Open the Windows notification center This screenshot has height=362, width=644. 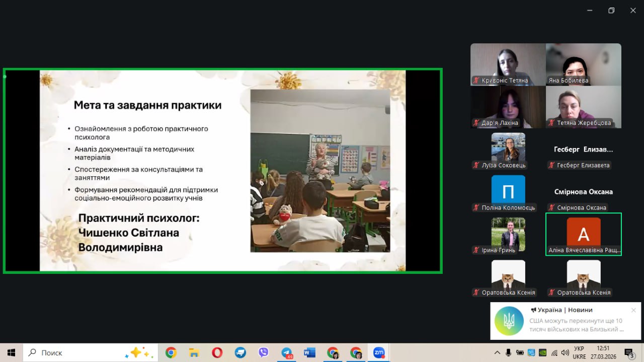point(629,352)
